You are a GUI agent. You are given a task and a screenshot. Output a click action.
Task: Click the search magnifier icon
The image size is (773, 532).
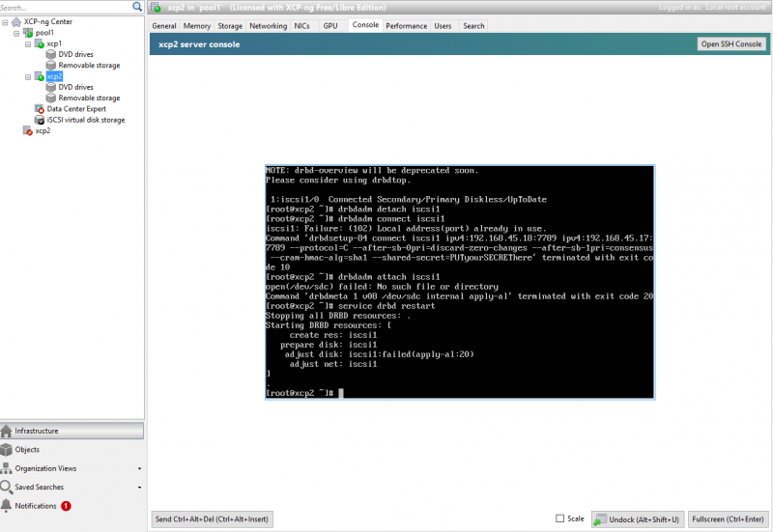(x=136, y=8)
